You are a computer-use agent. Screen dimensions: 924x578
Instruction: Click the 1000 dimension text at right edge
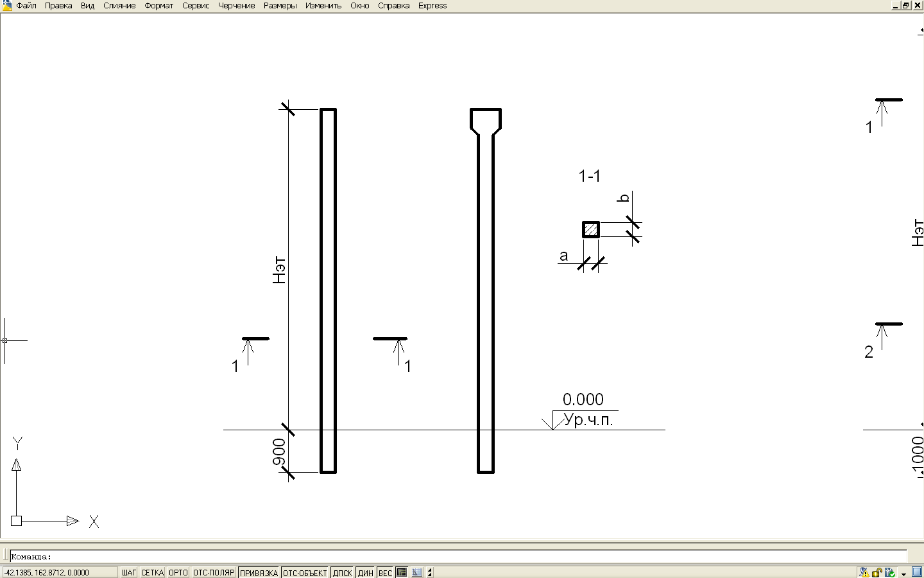(918, 453)
